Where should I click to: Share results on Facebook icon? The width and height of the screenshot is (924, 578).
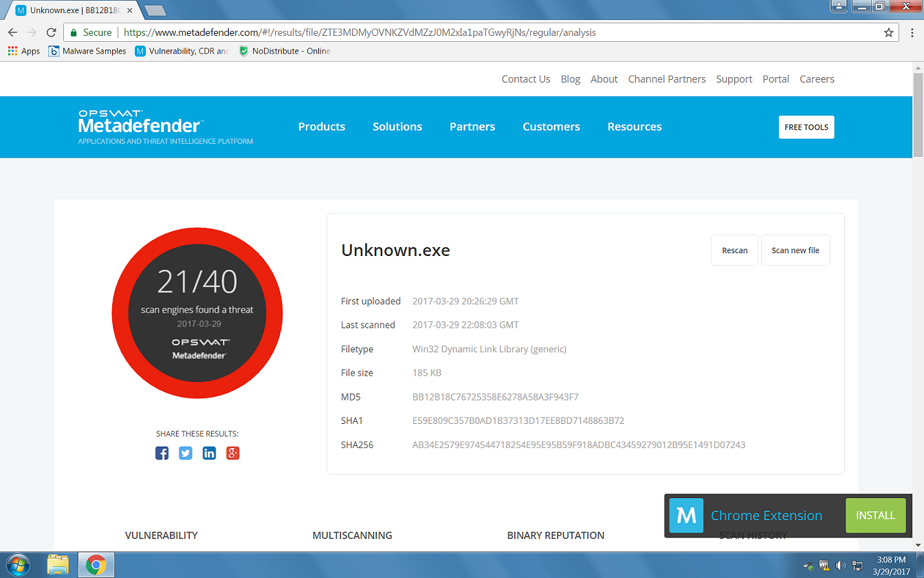coord(162,453)
